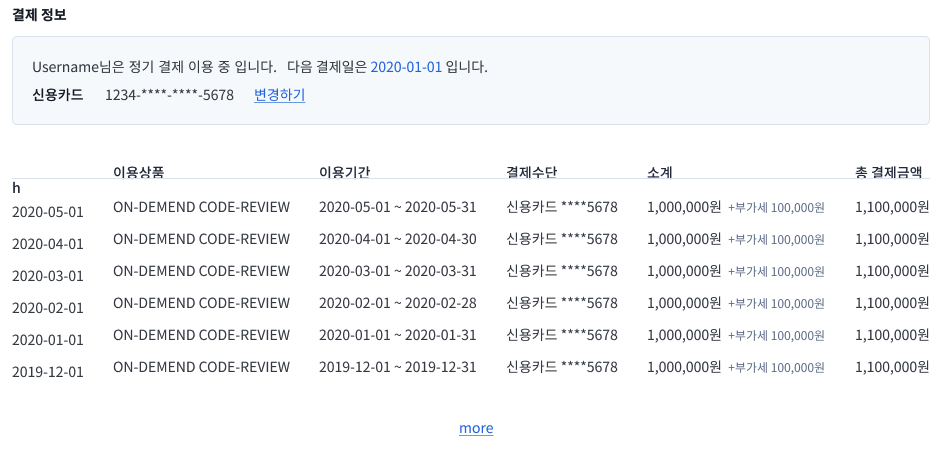The width and height of the screenshot is (941, 451).
Task: Click the 결제수단 column header
Action: coord(532,172)
